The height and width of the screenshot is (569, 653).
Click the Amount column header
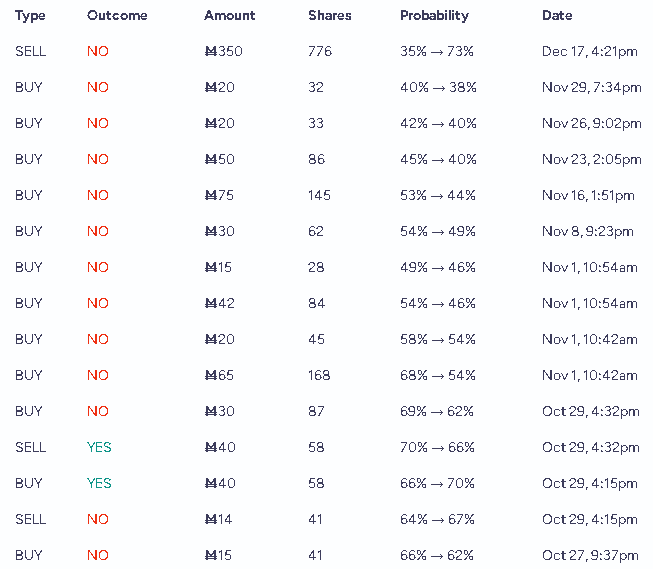tap(229, 15)
